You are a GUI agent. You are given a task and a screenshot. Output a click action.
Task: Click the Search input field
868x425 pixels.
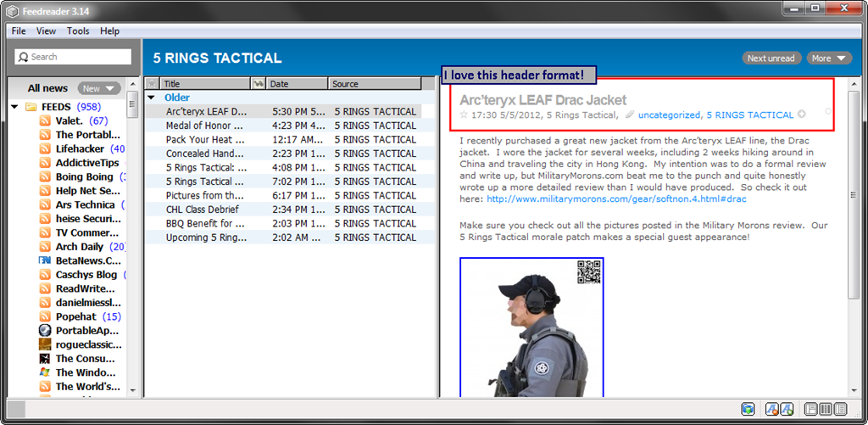pyautogui.click(x=73, y=57)
